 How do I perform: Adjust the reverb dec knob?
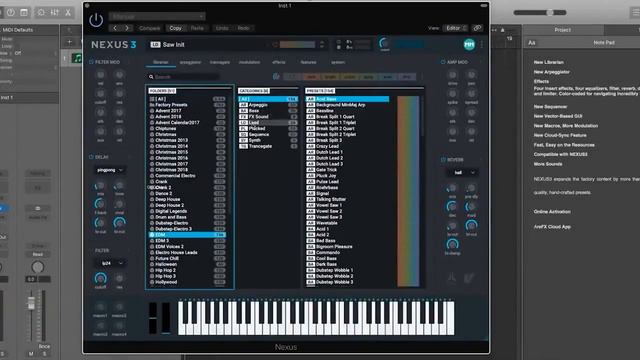coord(452,207)
